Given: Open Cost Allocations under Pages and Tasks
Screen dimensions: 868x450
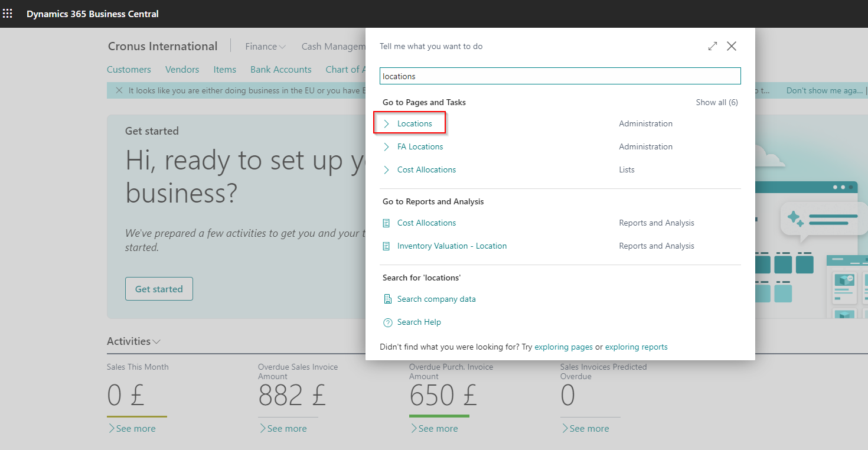Looking at the screenshot, I should [x=426, y=169].
